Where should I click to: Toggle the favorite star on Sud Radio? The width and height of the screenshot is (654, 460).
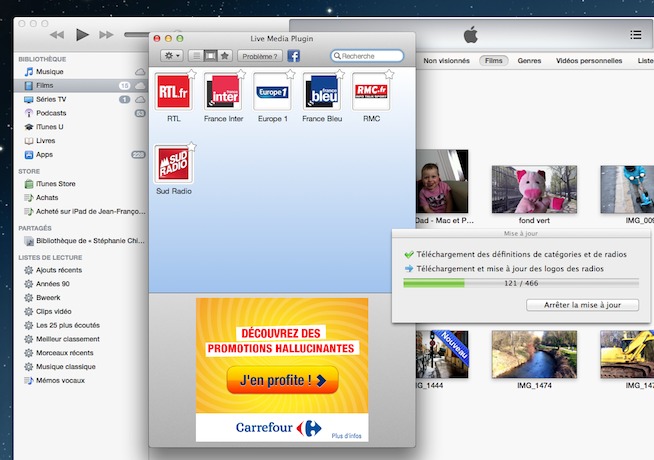[x=191, y=146]
